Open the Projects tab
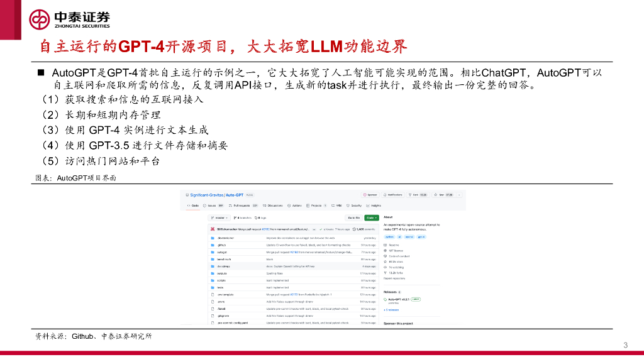644x362 pixels. 317,206
